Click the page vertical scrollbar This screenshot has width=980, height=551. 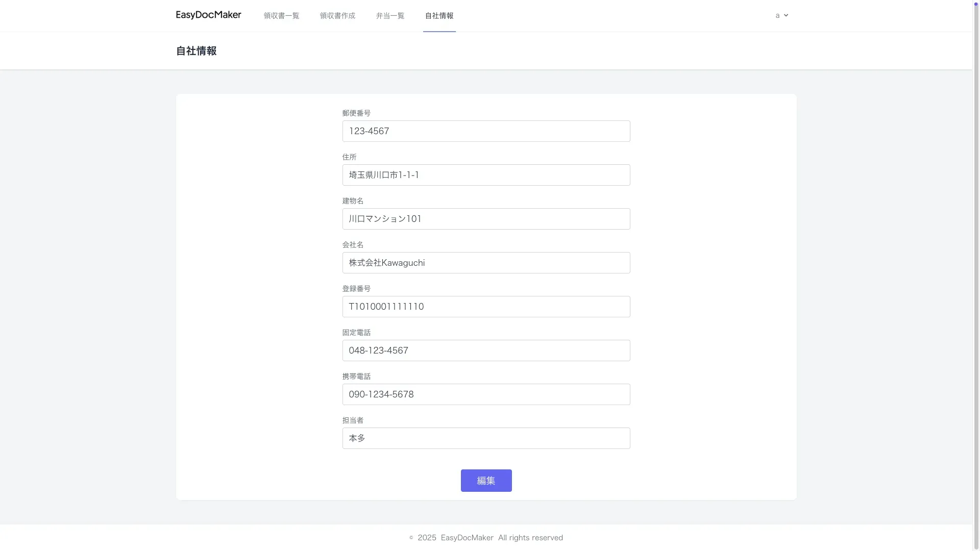click(976, 275)
